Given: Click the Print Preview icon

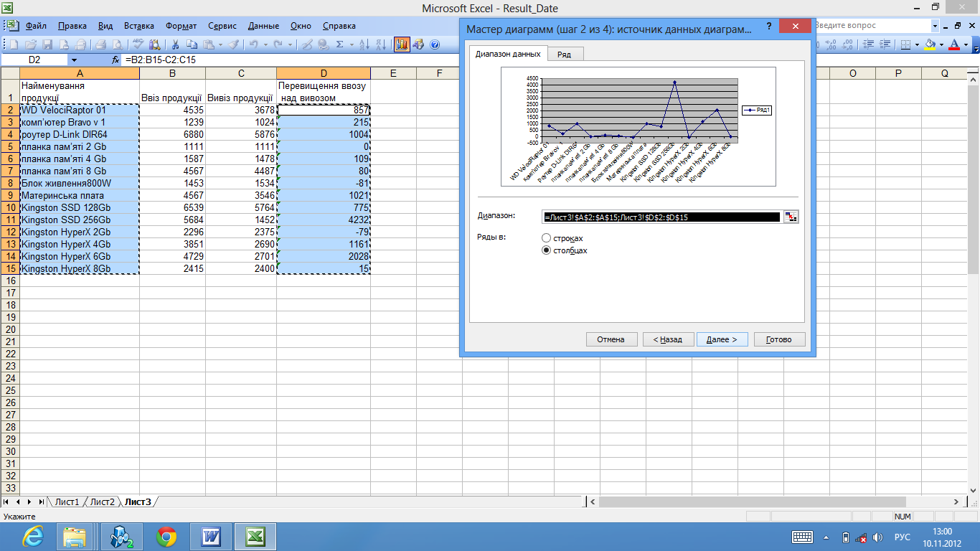Looking at the screenshot, I should coord(118,44).
